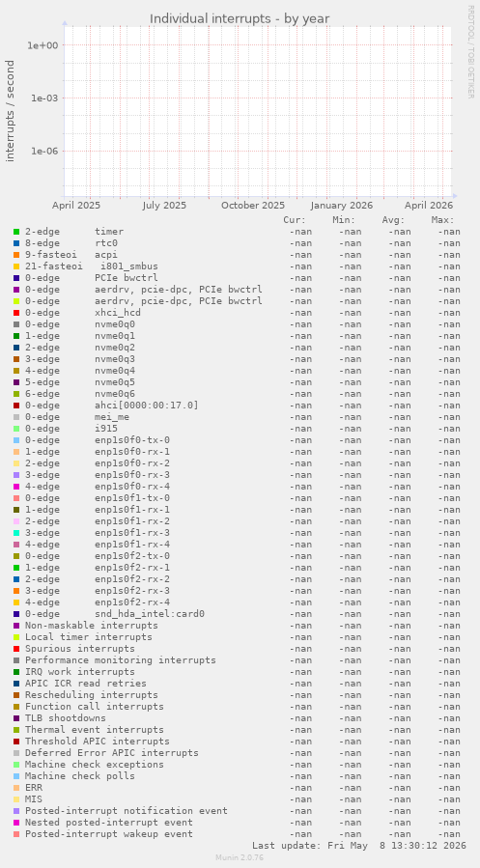This screenshot has width=480, height=868.
Task: Click the gray swatch for nvme0q0
Action: coord(16,324)
